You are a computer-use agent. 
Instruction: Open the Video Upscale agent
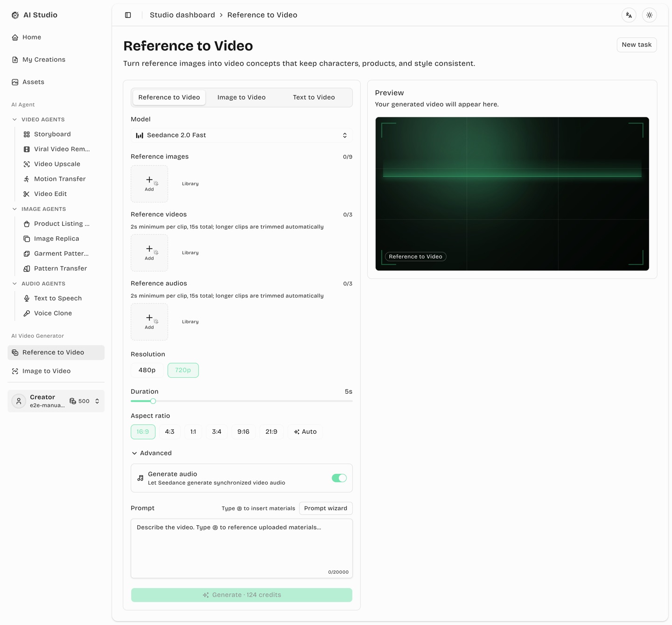pos(62,164)
